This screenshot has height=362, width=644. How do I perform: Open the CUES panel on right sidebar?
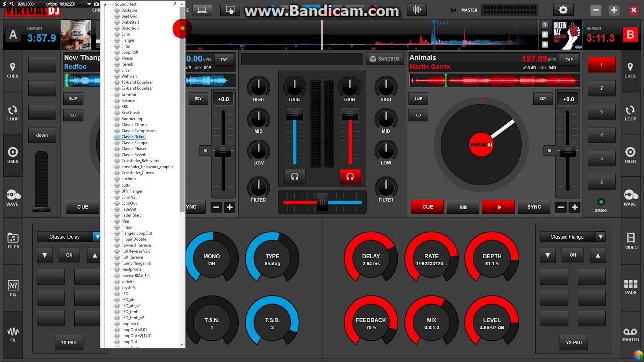coord(630,70)
